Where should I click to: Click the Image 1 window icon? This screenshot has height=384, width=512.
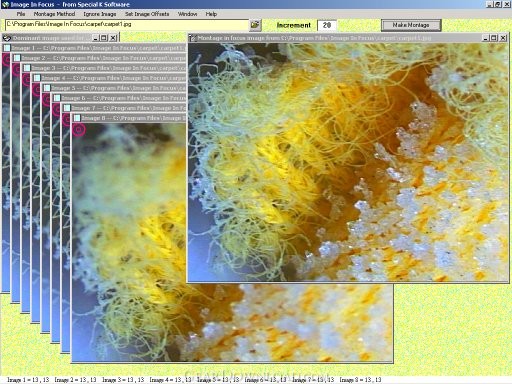tap(7, 48)
